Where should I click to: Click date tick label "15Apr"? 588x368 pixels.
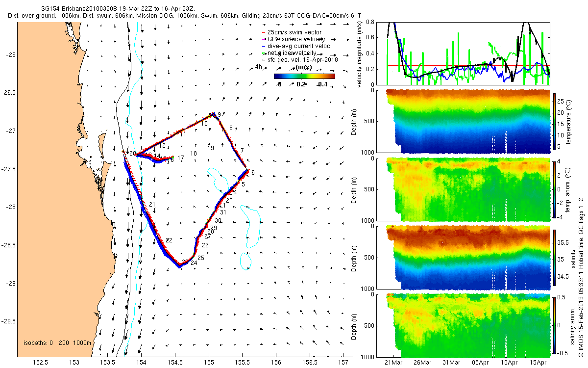[539, 363]
